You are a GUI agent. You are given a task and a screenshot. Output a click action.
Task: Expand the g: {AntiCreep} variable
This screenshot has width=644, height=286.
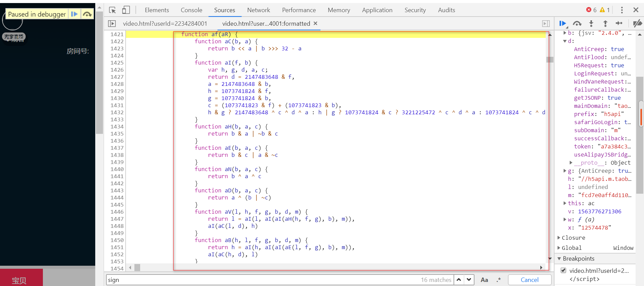(x=565, y=171)
